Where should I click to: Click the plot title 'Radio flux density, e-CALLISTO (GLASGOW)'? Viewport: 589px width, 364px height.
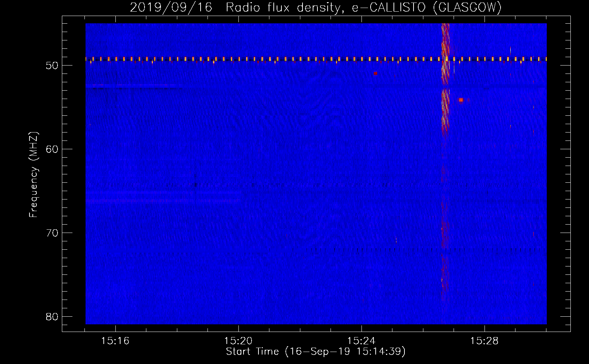click(364, 7)
